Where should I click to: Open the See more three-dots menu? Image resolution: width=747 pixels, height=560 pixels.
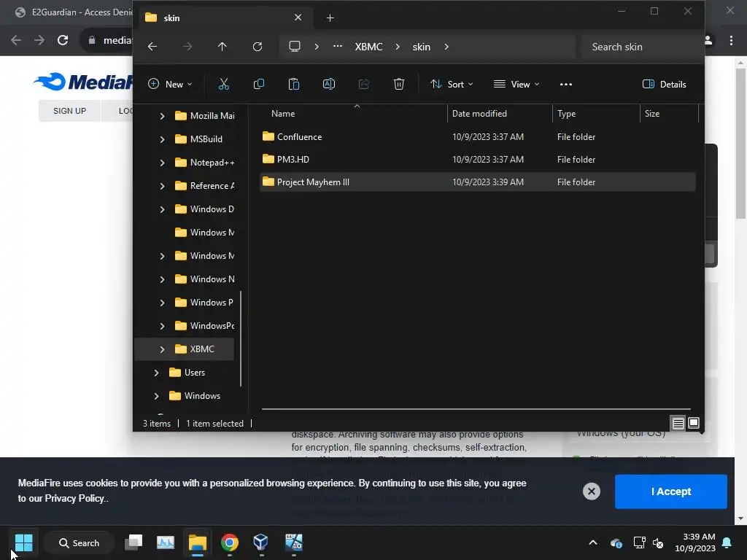coord(566,85)
